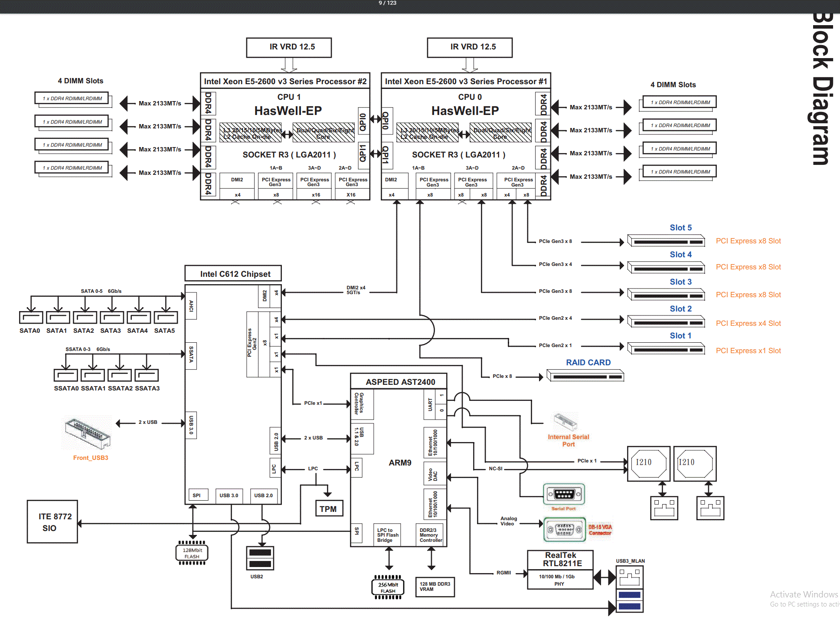
Task: Click the Internal Serial Port connector icon
Action: 565,422
